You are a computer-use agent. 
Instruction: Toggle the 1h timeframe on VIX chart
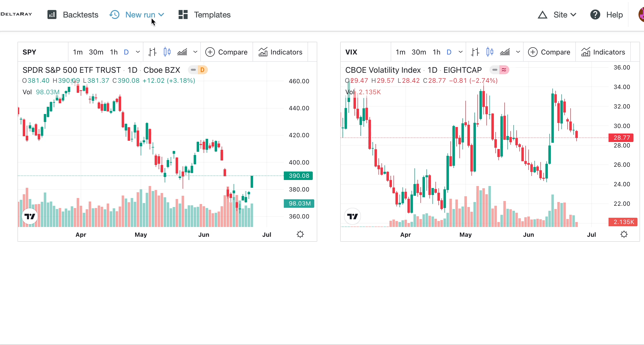click(x=437, y=52)
